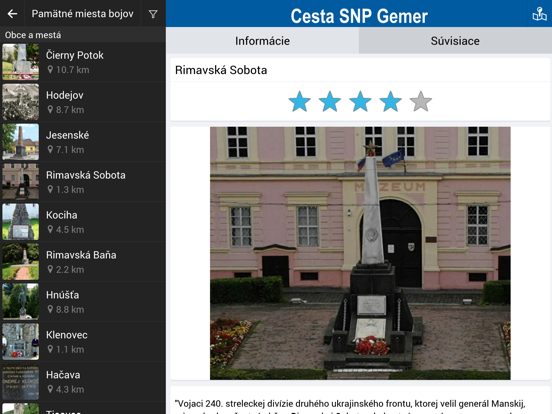Click the Čierny Potok thumbnail
The height and width of the screenshot is (414, 552).
click(x=21, y=62)
